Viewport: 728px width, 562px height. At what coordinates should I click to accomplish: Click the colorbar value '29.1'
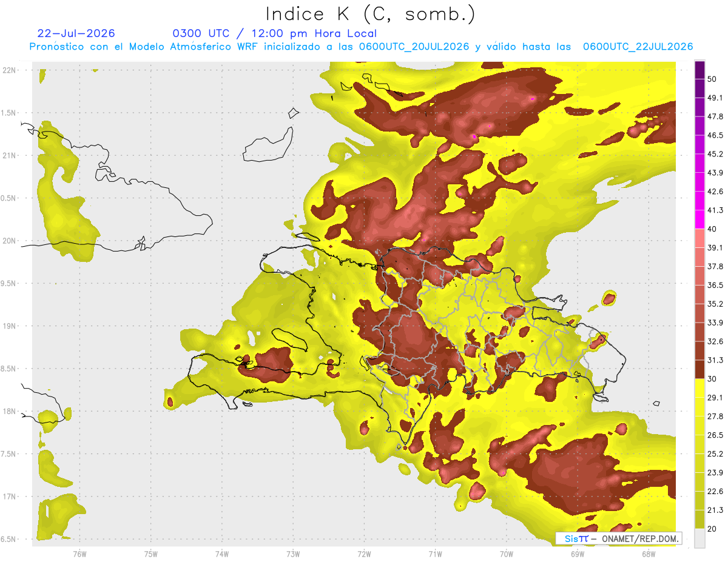pyautogui.click(x=715, y=398)
